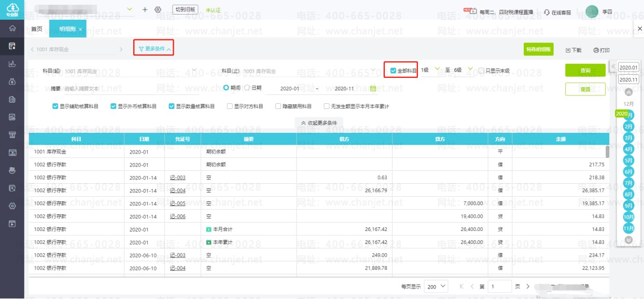
Task: Open settings gear next to plus icon
Action: [x=158, y=9]
